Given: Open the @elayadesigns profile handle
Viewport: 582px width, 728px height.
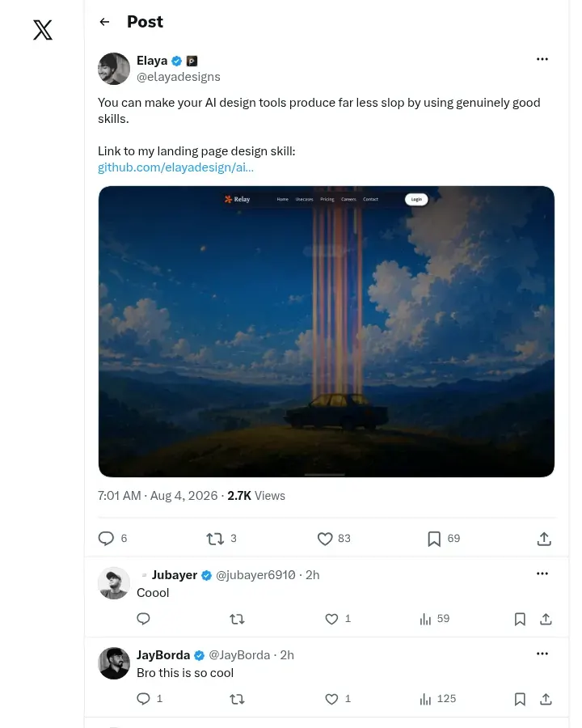Looking at the screenshot, I should tap(178, 77).
